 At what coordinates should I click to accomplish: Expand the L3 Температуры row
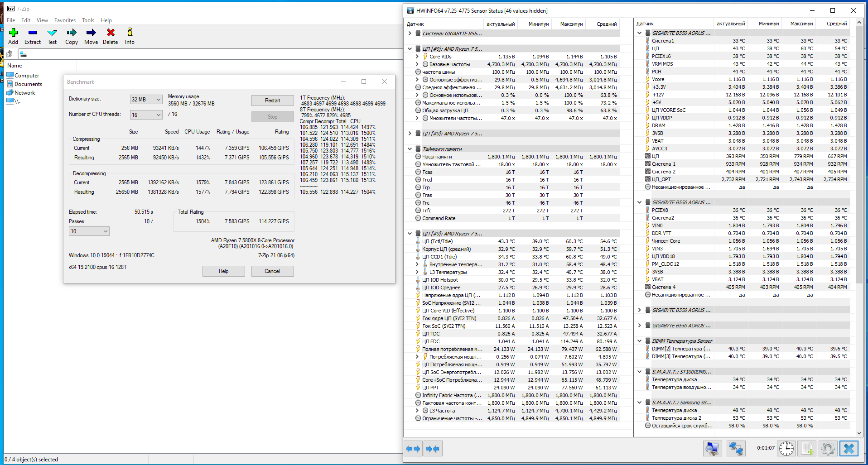click(417, 272)
